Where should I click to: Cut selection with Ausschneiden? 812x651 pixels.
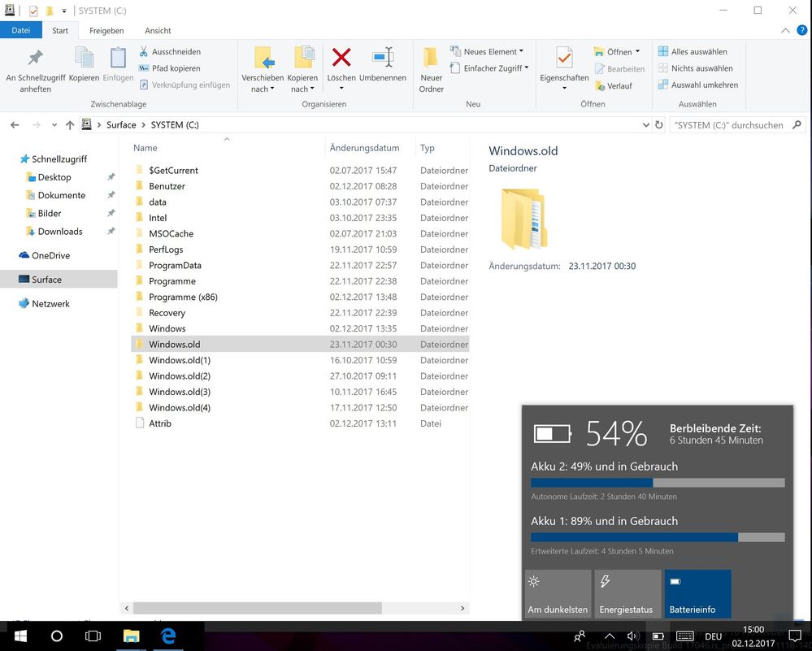(170, 52)
